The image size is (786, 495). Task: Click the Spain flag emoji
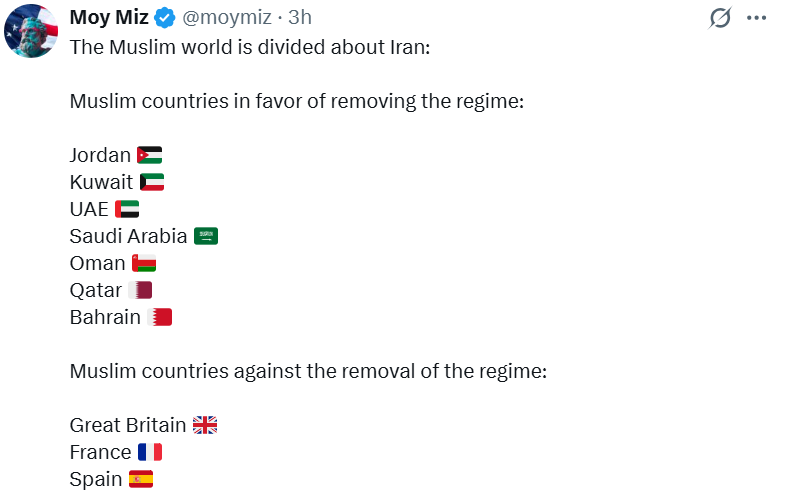pos(141,479)
